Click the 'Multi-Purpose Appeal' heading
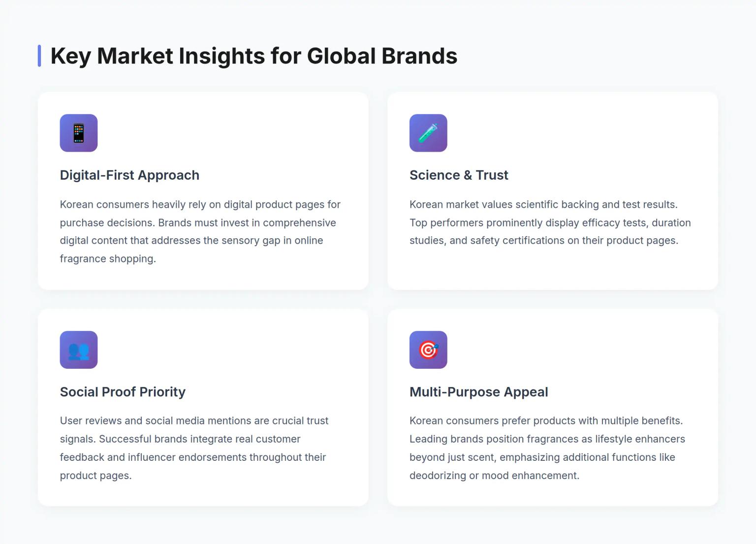The width and height of the screenshot is (756, 544). coord(478,392)
